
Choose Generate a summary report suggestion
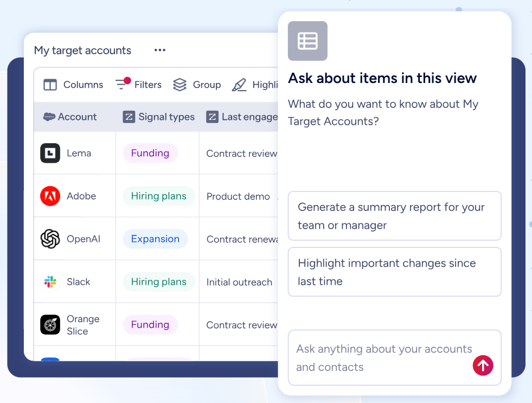point(395,216)
